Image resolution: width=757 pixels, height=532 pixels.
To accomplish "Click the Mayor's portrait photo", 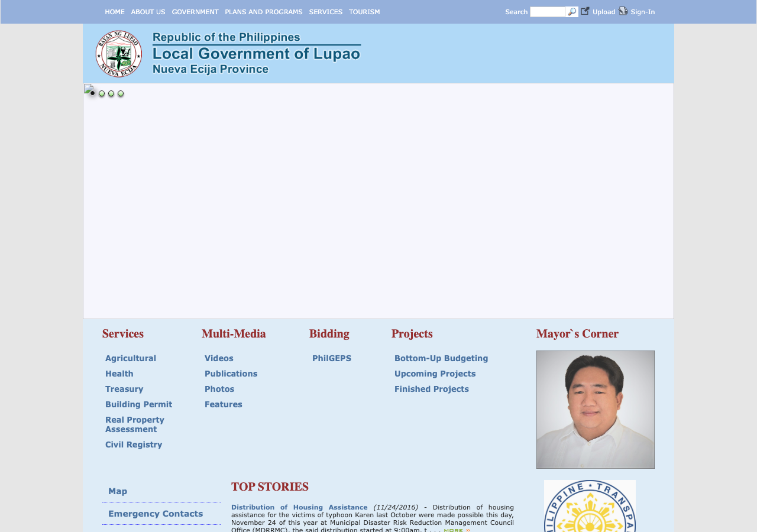I will (x=596, y=410).
